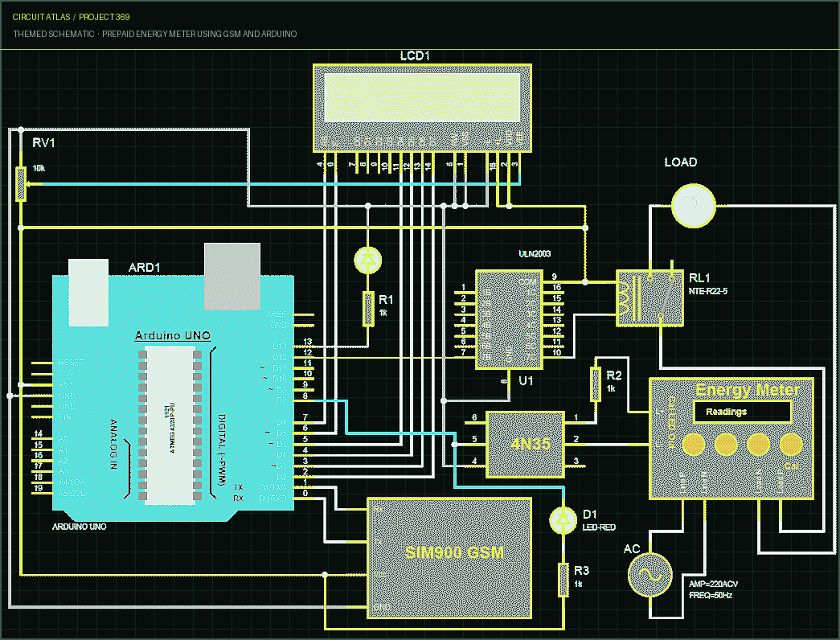Select the LED above resistor R1
The width and height of the screenshot is (840, 640).
coord(368,260)
